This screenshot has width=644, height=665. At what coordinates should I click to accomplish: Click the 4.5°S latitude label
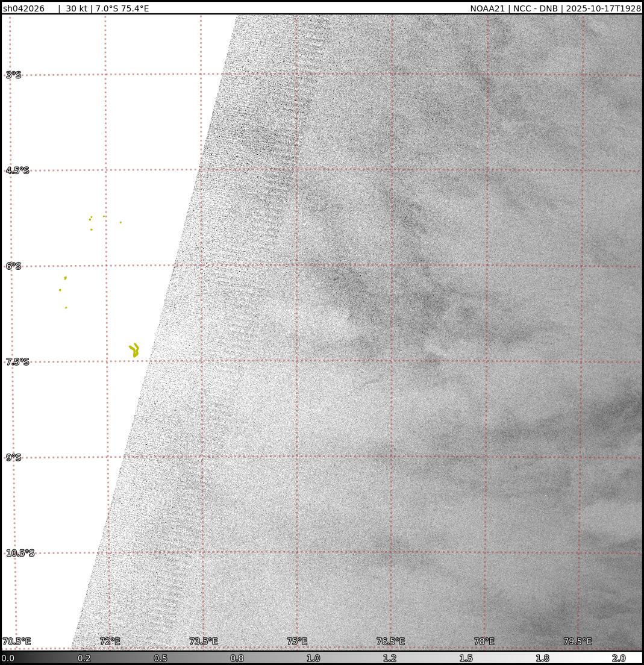tap(17, 170)
